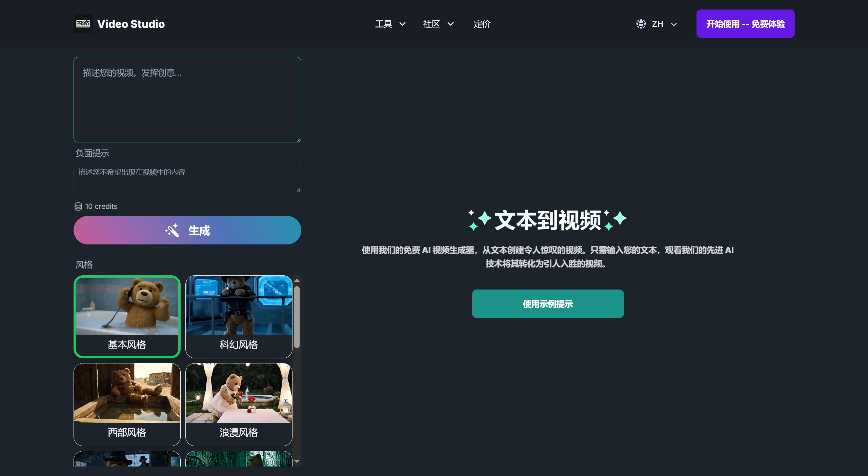Click the Video Studio logo icon
868x476 pixels.
point(83,23)
